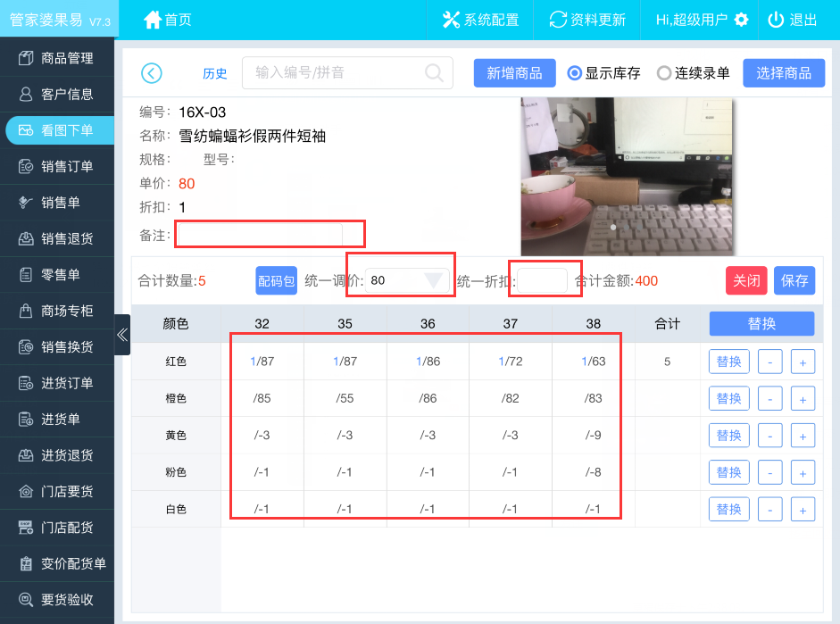Viewport: 840px width, 624px height.
Task: Decrease quantity in the 橙色 row
Action: point(770,398)
